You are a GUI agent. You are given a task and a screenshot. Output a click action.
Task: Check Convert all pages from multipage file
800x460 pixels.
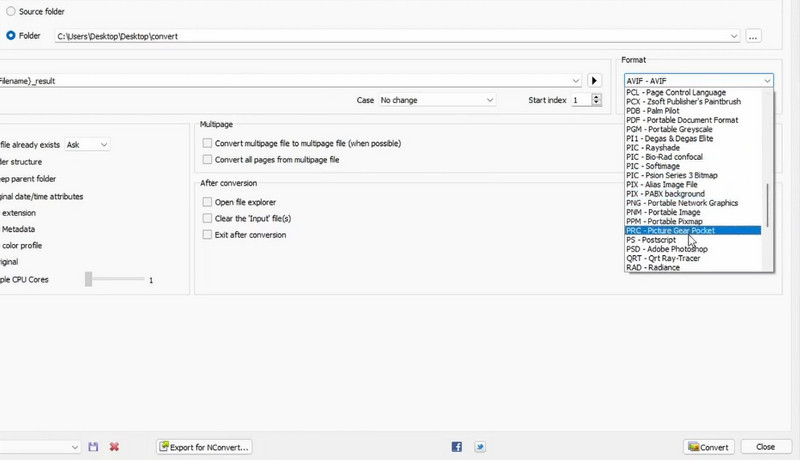click(x=207, y=160)
